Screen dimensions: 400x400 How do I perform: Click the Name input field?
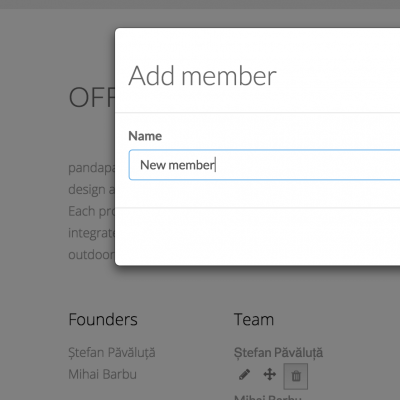point(264,165)
